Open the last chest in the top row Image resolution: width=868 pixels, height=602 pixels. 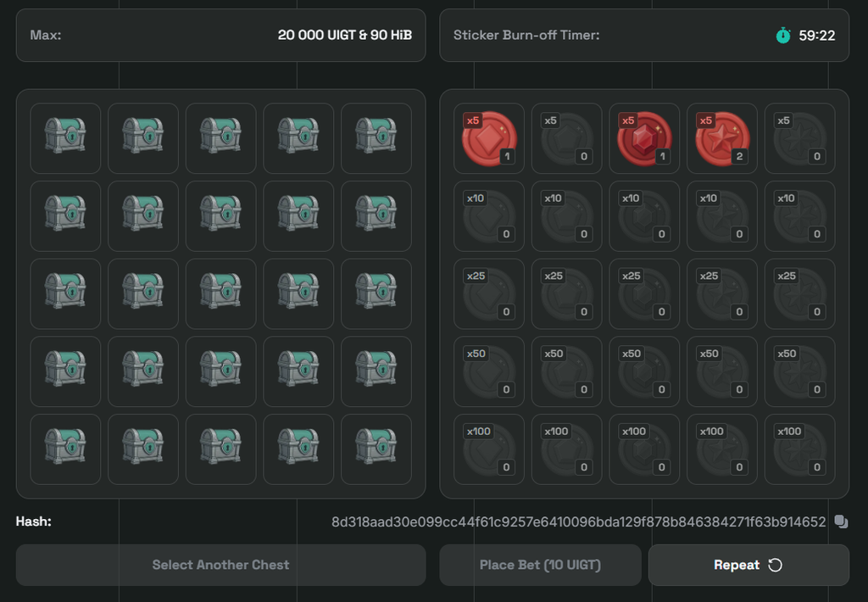point(376,138)
